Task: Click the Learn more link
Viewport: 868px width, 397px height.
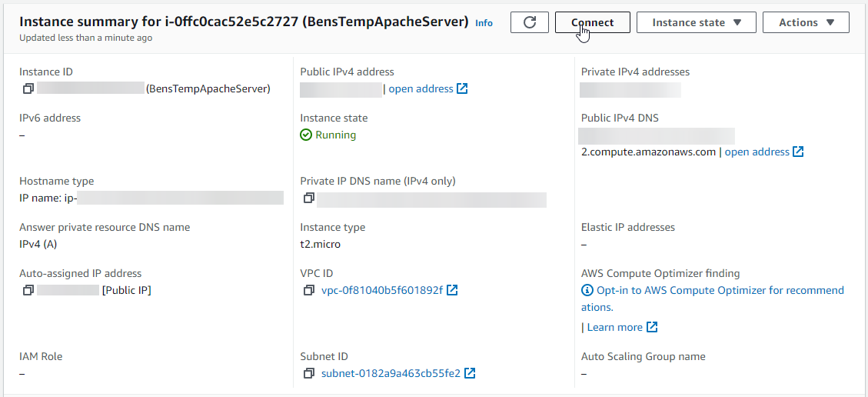Action: [614, 327]
